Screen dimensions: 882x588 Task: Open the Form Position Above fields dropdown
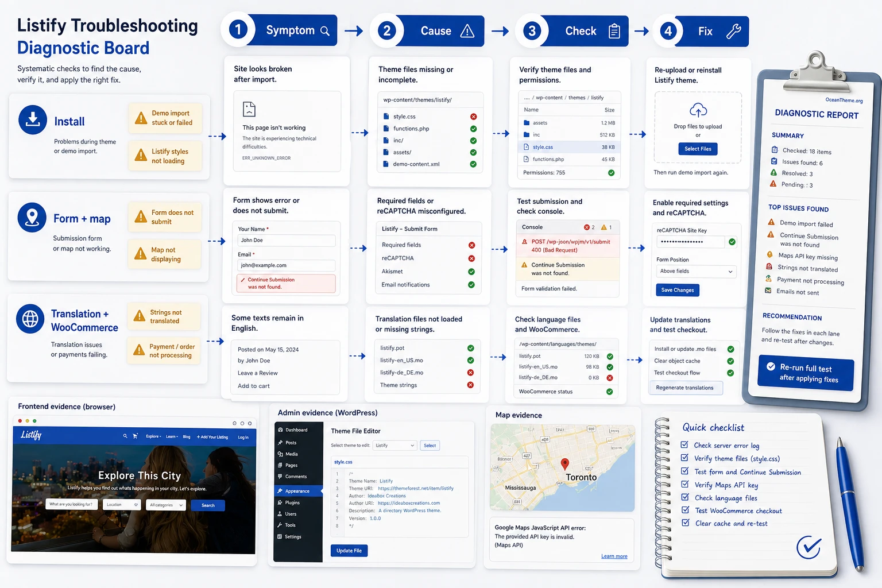click(x=697, y=272)
